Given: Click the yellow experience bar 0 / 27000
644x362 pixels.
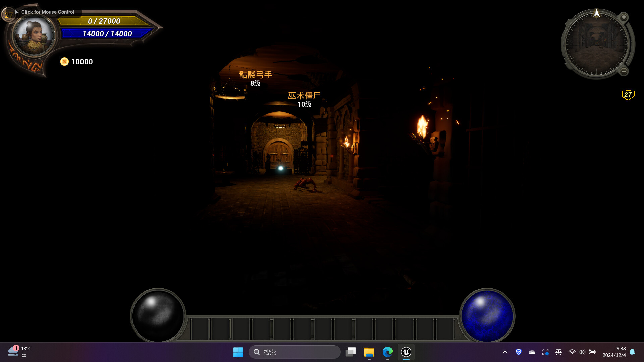Looking at the screenshot, I should click(104, 21).
